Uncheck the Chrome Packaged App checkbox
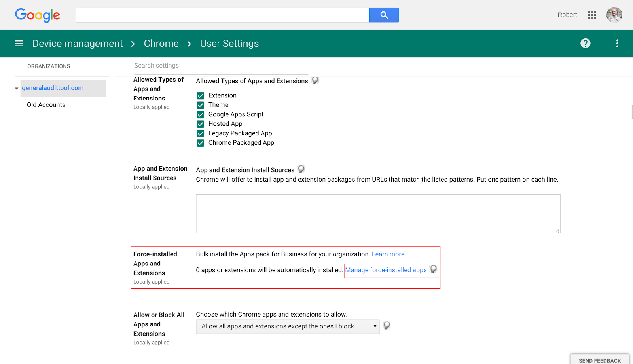 [201, 143]
